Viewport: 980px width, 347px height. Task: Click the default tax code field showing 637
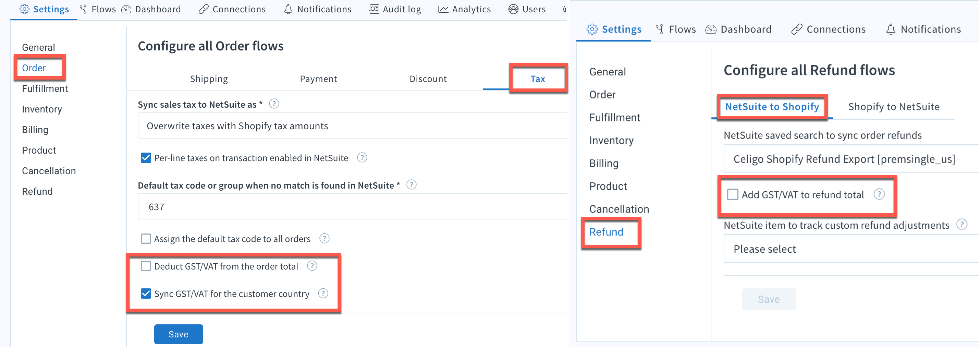(x=352, y=207)
